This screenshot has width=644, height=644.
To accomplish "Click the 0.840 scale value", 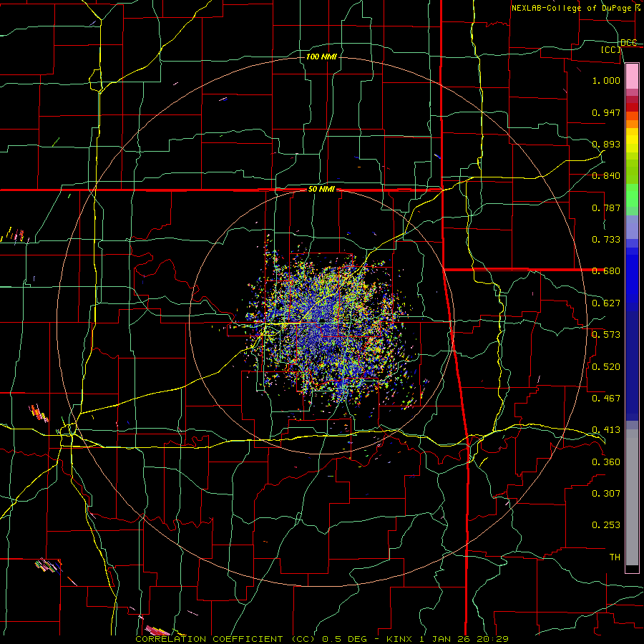I will coord(606,176).
